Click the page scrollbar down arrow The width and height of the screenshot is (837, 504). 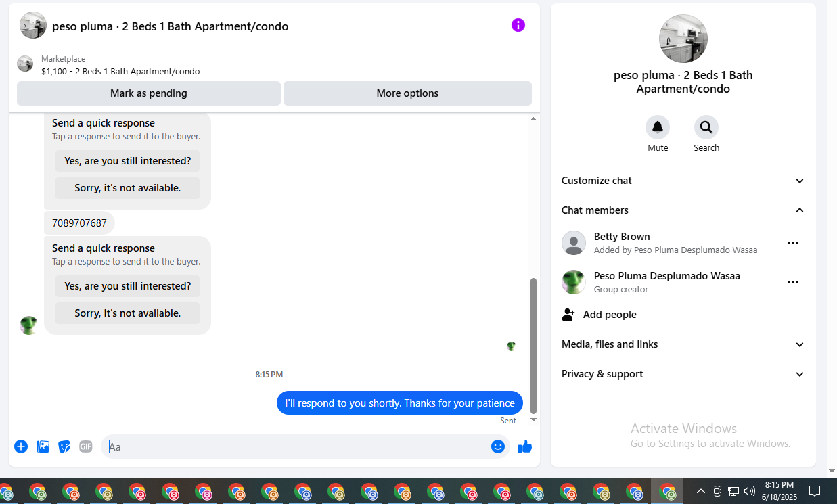click(x=832, y=472)
